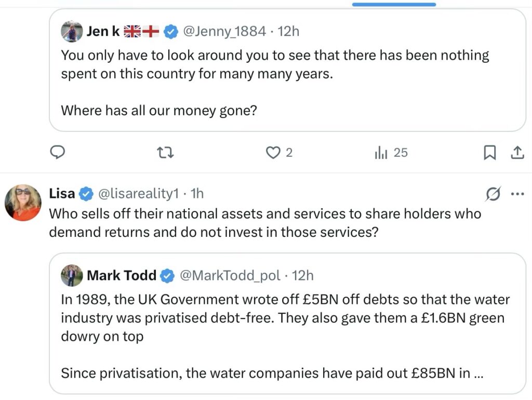Like the tweet with 2 likes
Image resolution: width=532 pixels, height=400 pixels.
pyautogui.click(x=273, y=152)
